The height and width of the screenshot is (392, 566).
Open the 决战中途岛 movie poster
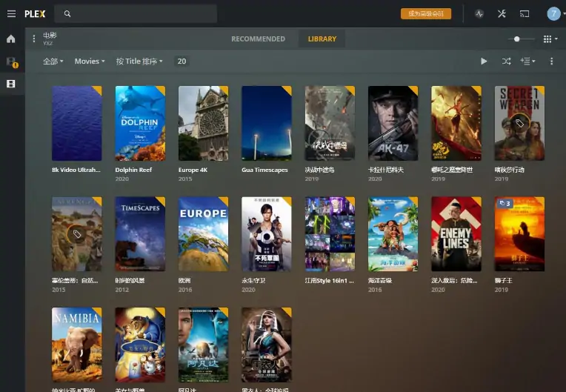(330, 123)
